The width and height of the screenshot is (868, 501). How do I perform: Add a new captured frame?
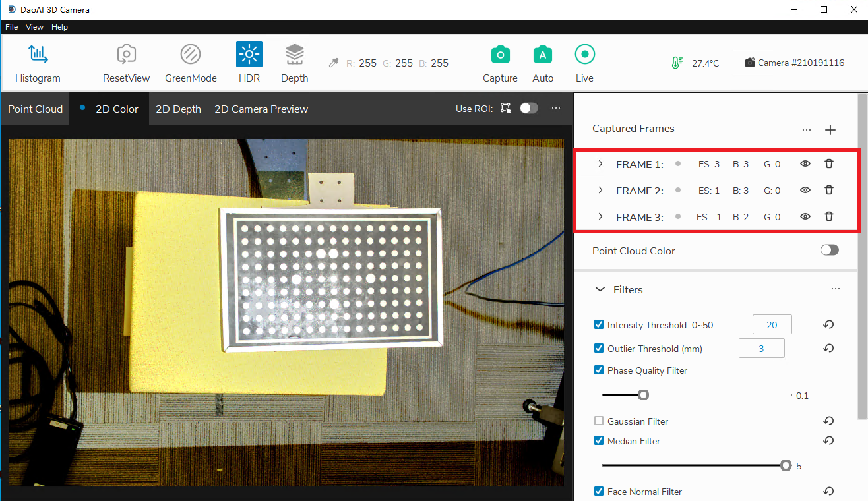click(830, 130)
